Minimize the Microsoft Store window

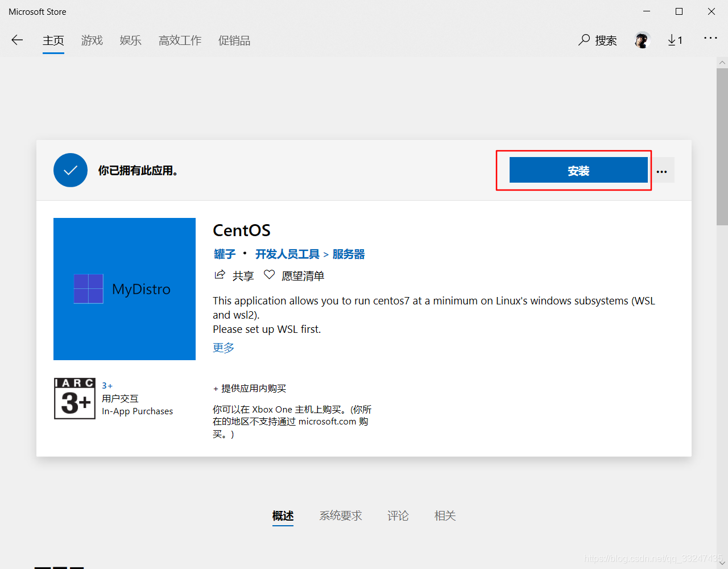647,11
